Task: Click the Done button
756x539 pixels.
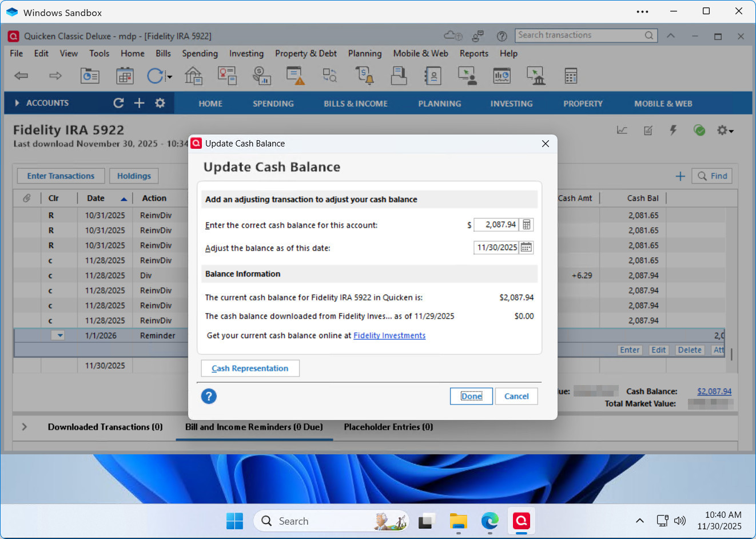Action: tap(471, 396)
